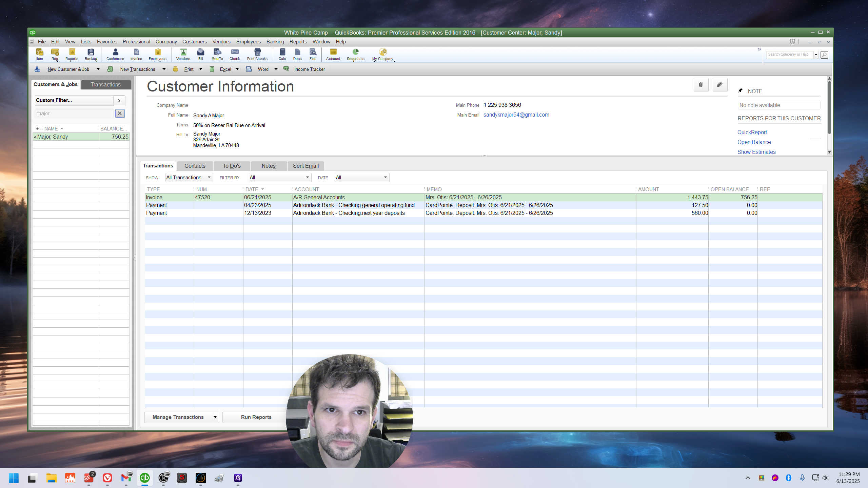Open the Lists menu

tap(86, 42)
